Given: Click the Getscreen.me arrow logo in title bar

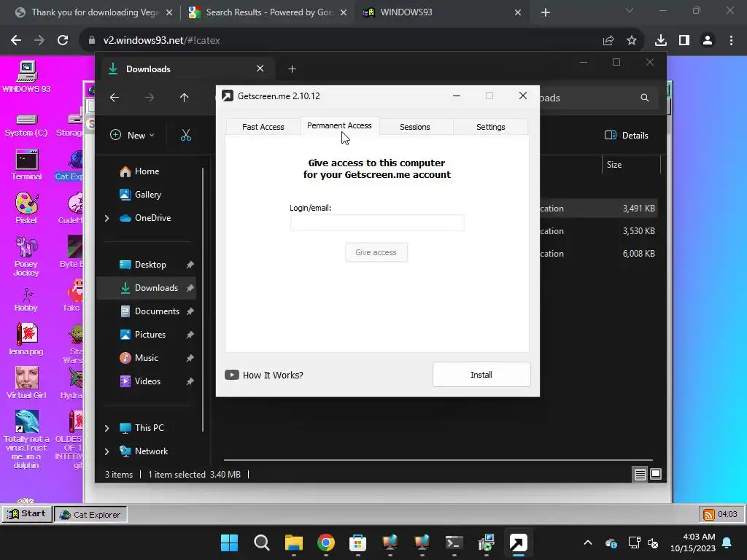Looking at the screenshot, I should [x=228, y=96].
